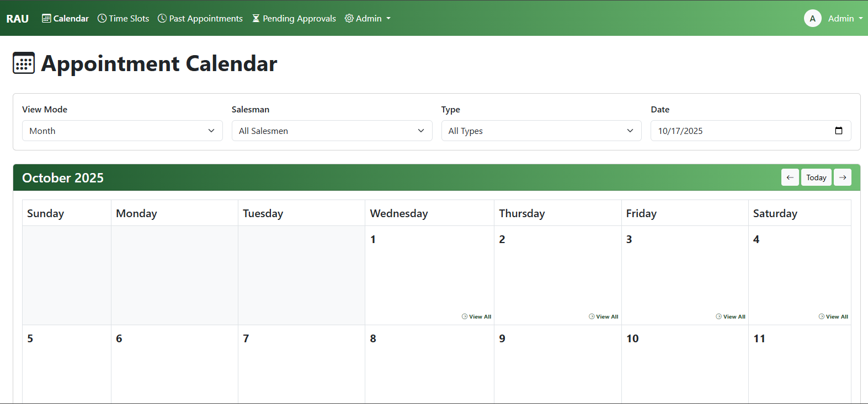Go to previous month with the arrow

click(x=790, y=177)
